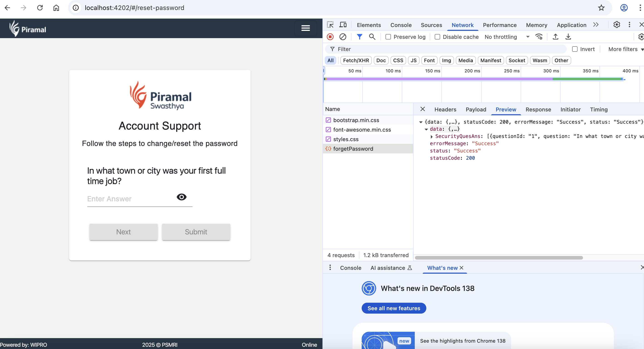Click the Piramal logo in header
The width and height of the screenshot is (644, 349).
[28, 29]
